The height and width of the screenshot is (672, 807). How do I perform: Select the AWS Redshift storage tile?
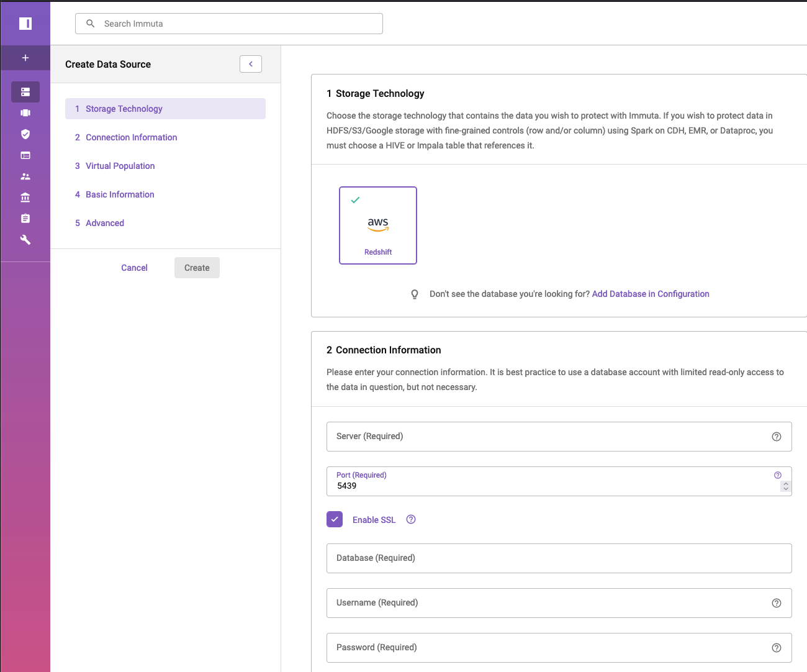[377, 225]
